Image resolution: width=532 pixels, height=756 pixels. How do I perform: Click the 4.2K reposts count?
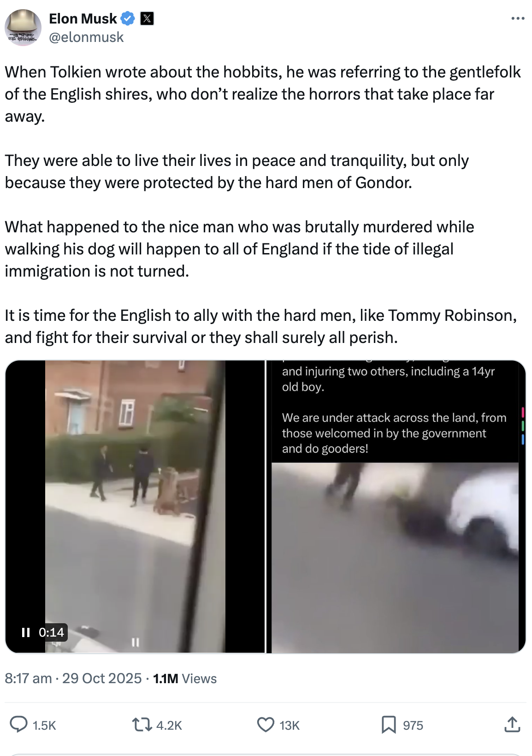[x=169, y=726]
